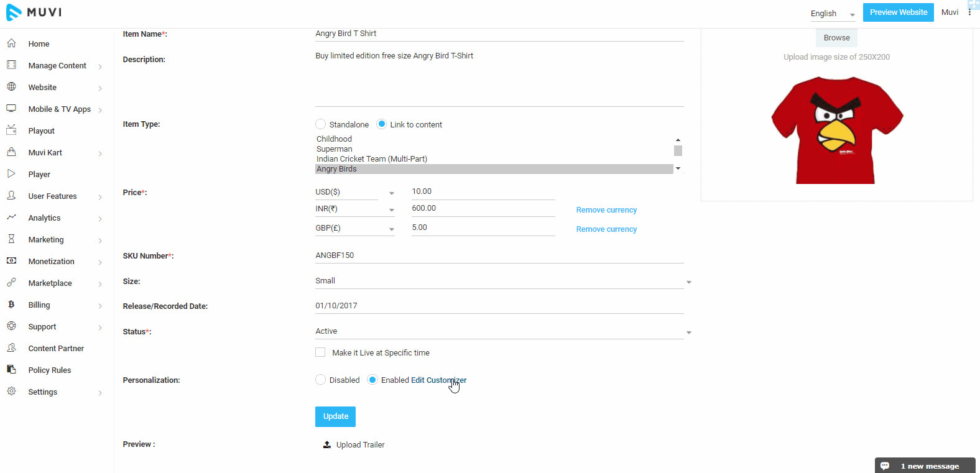
Task: Click the Muvi logo
Action: (34, 12)
